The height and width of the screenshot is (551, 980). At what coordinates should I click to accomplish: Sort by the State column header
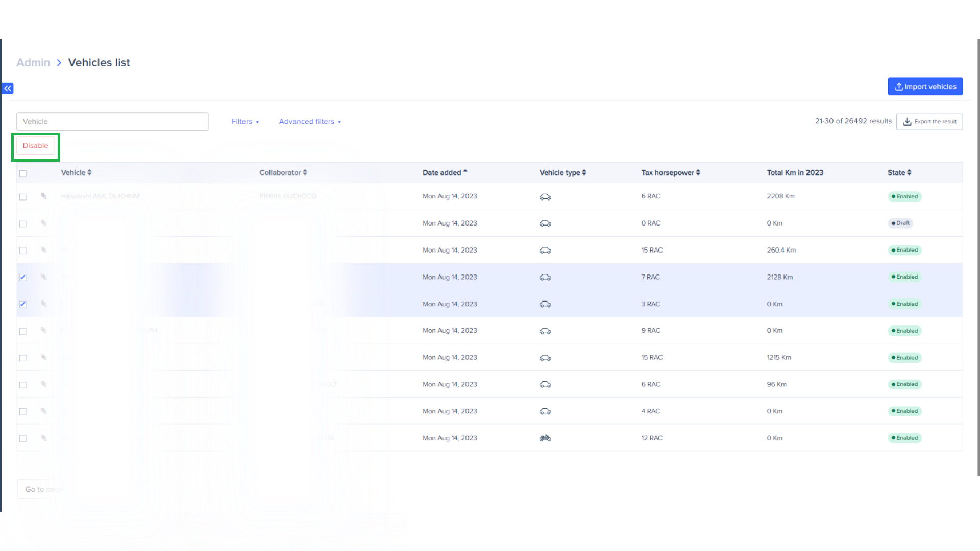[899, 173]
